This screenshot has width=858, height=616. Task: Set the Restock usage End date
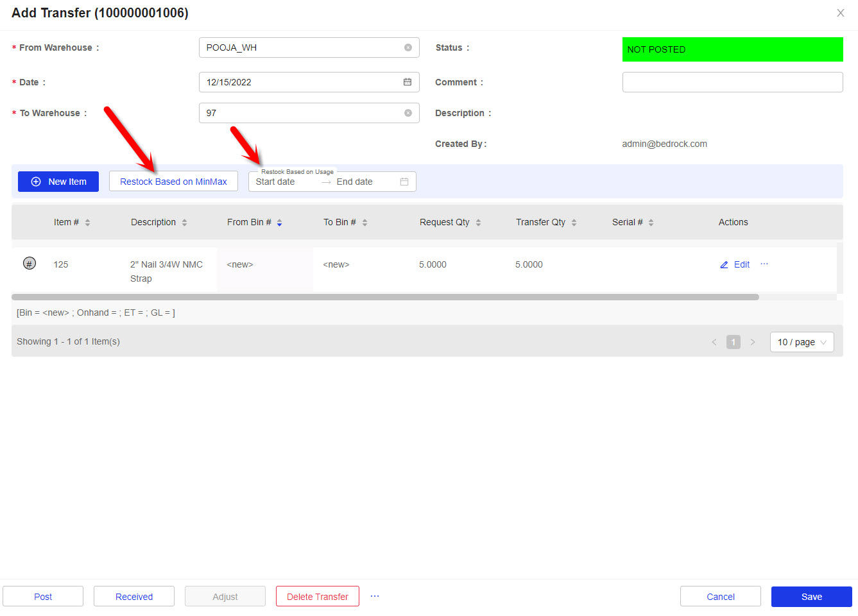tap(365, 182)
